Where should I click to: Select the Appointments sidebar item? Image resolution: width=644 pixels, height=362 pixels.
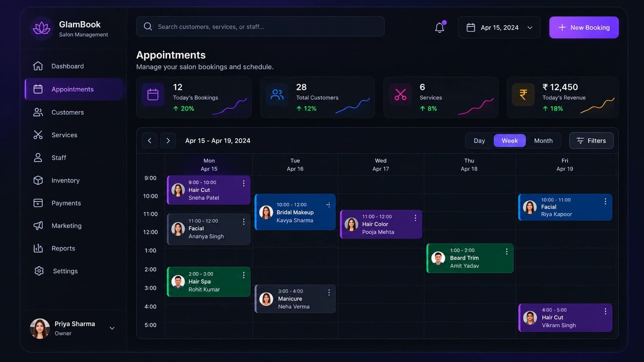[74, 89]
